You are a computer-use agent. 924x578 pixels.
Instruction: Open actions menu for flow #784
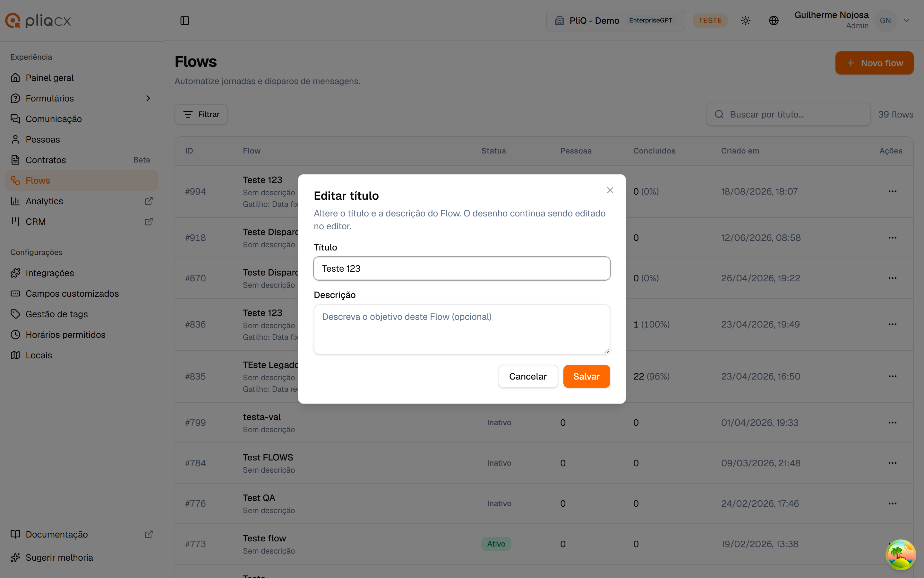pos(892,463)
